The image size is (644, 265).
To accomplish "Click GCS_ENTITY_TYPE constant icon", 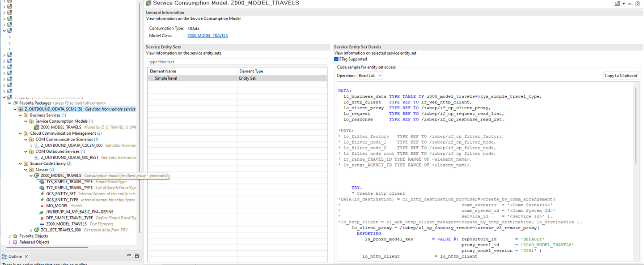I will coord(42,200).
